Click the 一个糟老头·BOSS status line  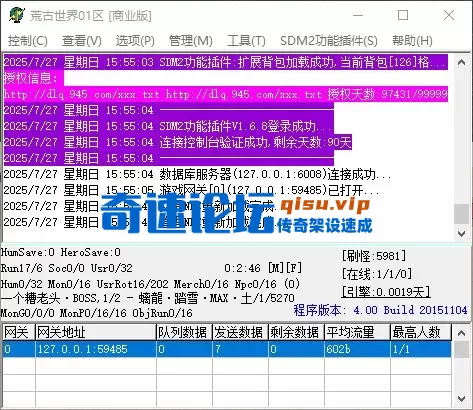click(x=148, y=298)
